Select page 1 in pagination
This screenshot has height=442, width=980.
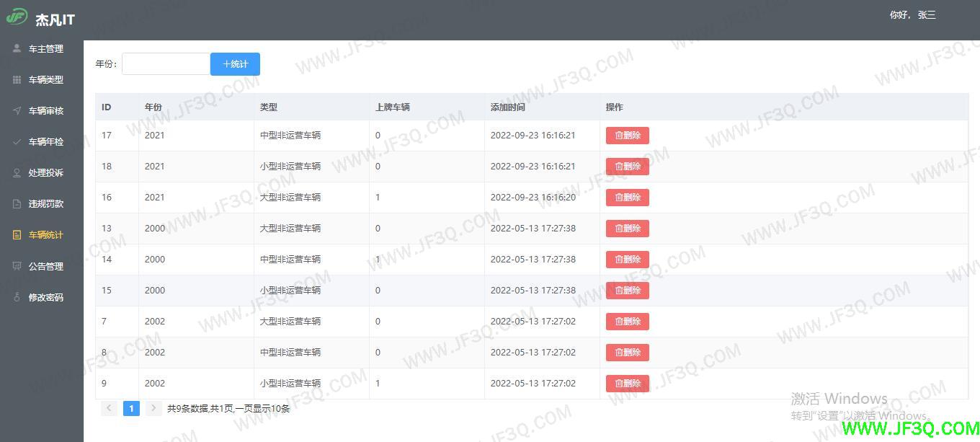[131, 409]
